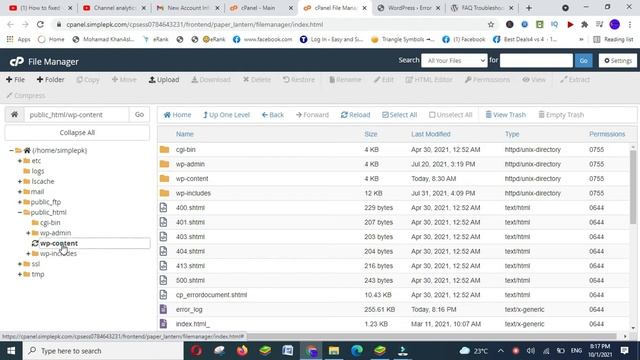Click the Restore toolbar button
The width and height of the screenshot is (640, 360).
[x=299, y=80]
